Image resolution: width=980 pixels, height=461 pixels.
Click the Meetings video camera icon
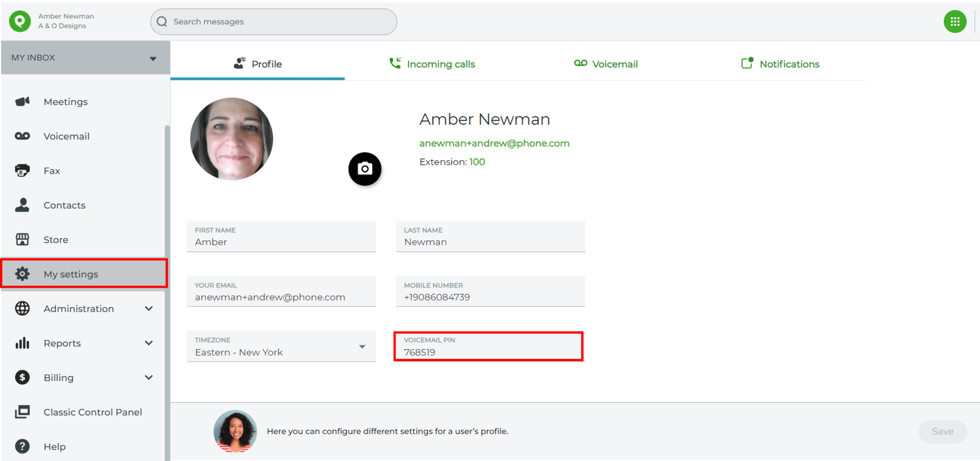tap(22, 101)
